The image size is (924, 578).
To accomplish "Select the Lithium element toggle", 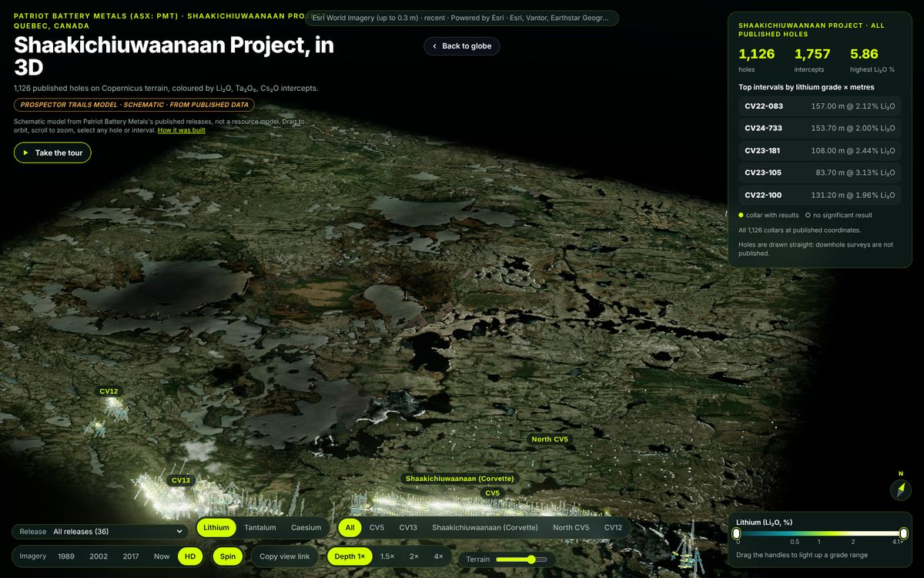I will point(216,528).
